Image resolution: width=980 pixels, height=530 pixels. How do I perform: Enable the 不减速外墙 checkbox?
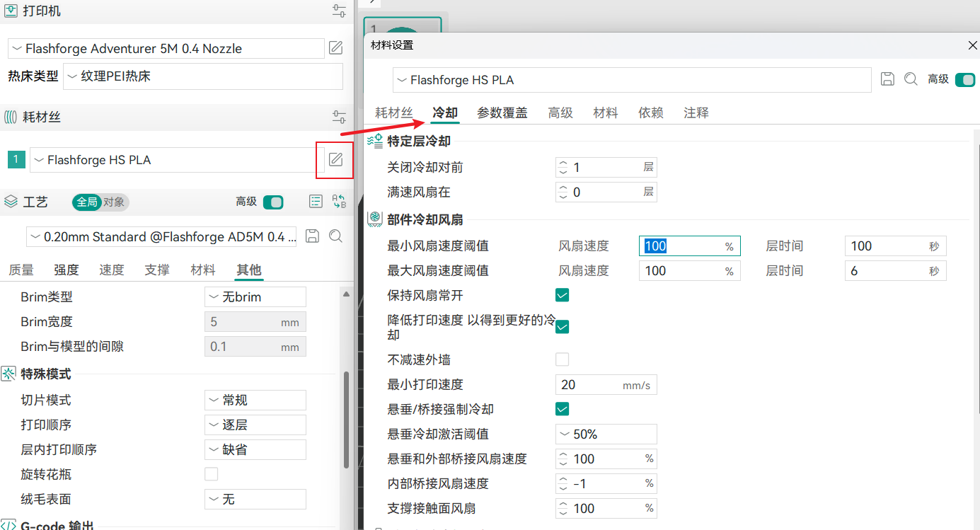(x=562, y=359)
